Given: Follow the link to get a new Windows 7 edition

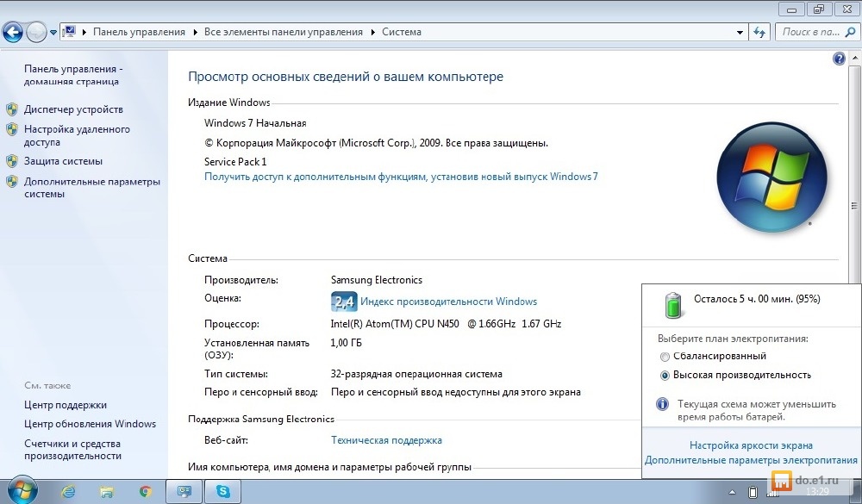Looking at the screenshot, I should [401, 177].
